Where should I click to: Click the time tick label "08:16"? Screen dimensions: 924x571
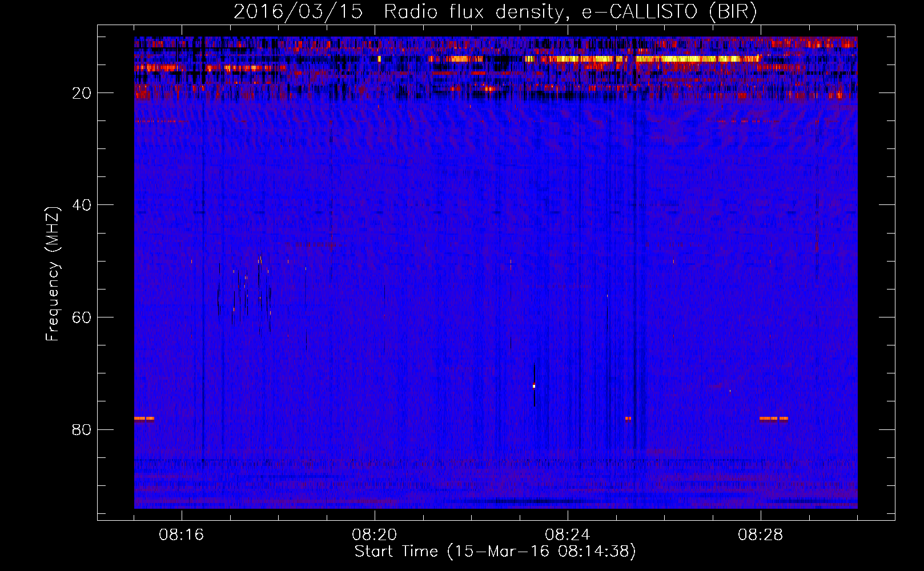pyautogui.click(x=182, y=535)
